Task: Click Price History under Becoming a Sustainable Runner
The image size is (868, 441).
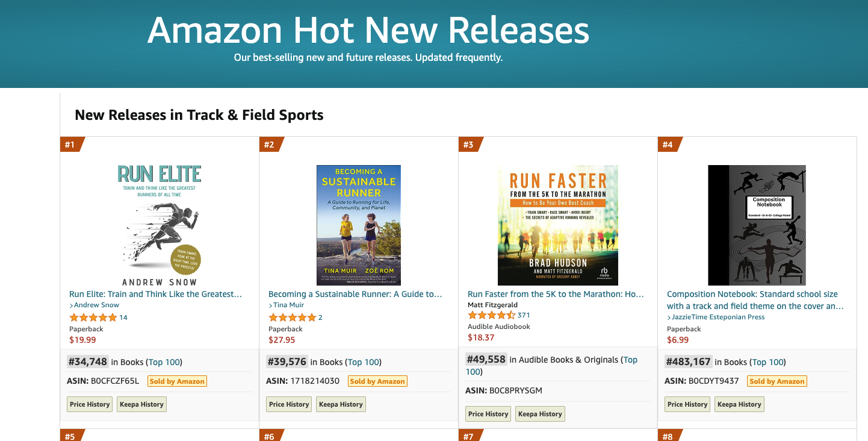Action: coord(289,404)
